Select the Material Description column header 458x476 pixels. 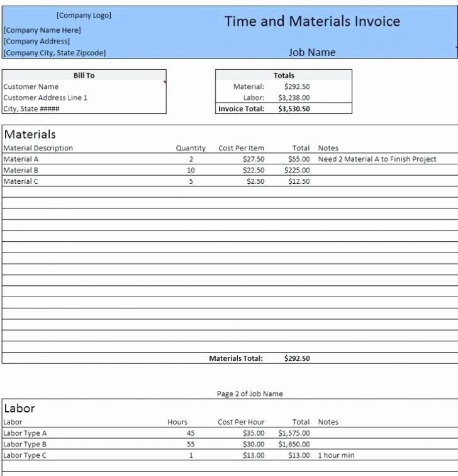click(38, 148)
